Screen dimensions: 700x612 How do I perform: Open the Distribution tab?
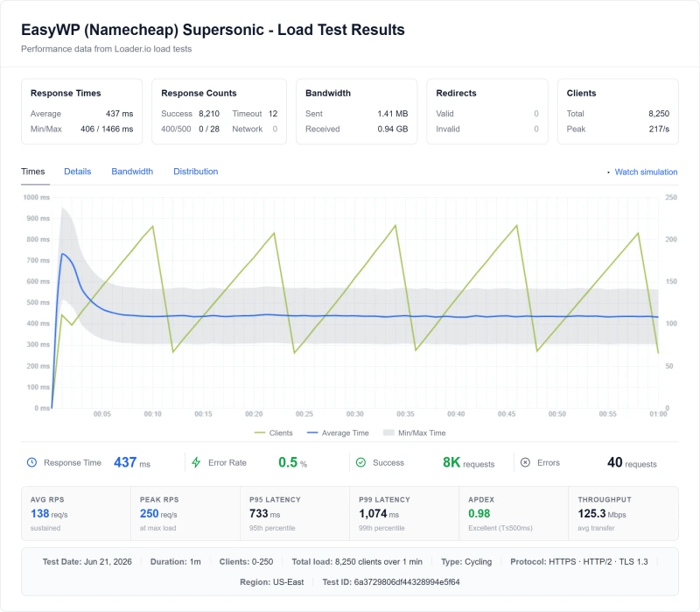click(195, 172)
